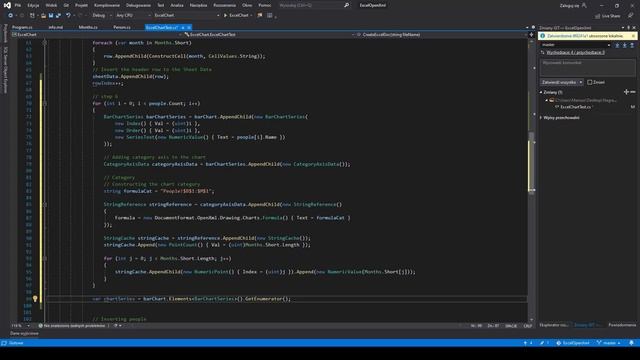Close the ExcelChartTest.cs tab

pos(189,27)
